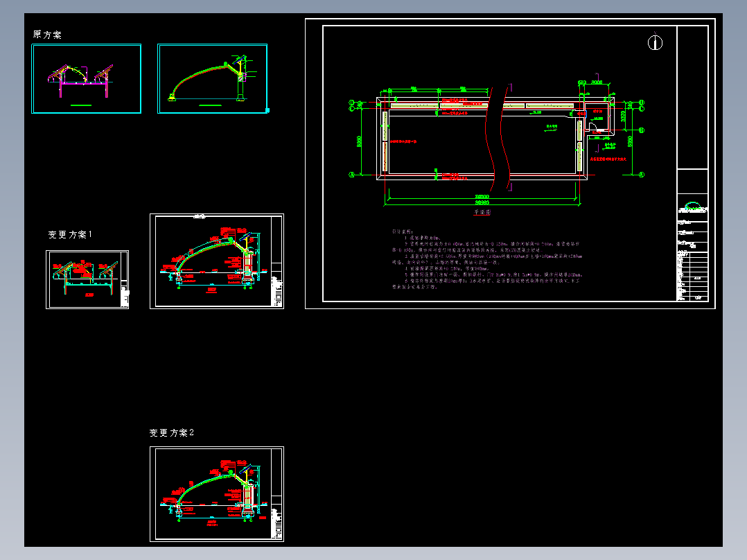Viewport: 747px width, 560px height.
Task: Click the logo in the title block
Action: coord(693,207)
